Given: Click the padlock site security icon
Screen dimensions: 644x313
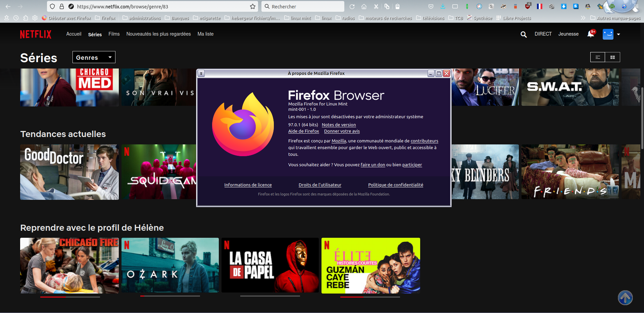Looking at the screenshot, I should (62, 6).
